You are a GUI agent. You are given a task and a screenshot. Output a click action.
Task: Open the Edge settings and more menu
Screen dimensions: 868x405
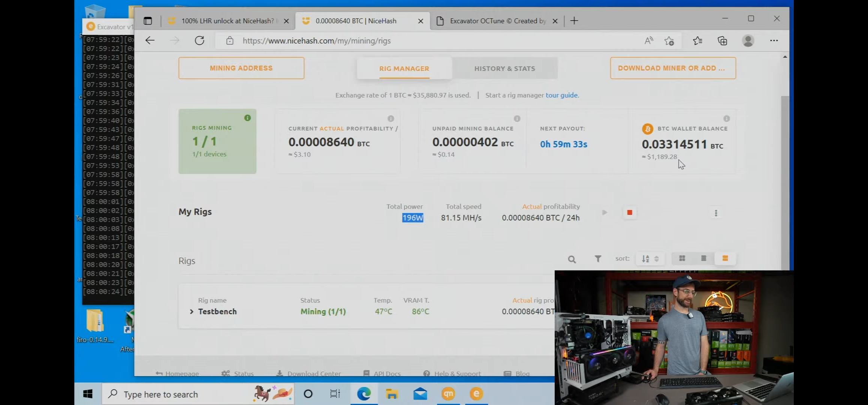tap(774, 40)
